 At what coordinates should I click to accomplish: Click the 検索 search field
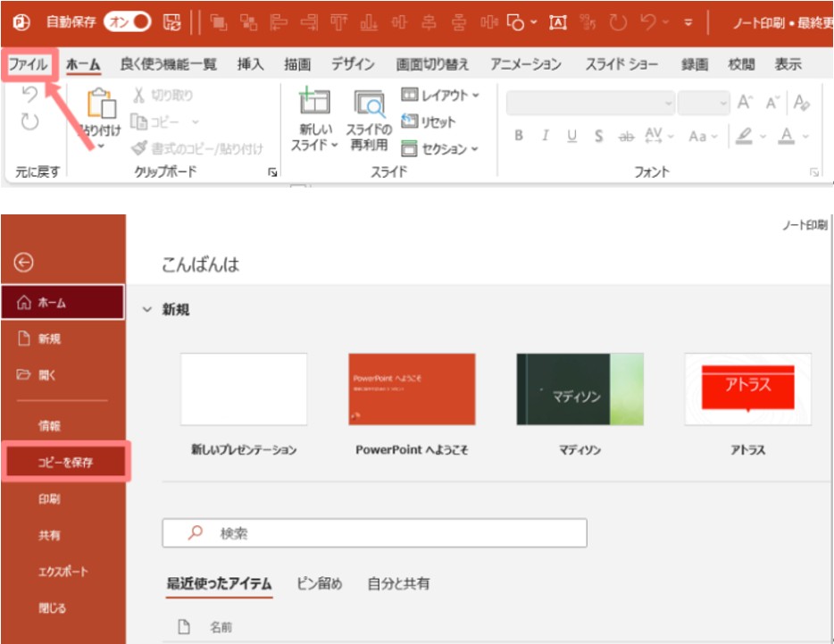pos(375,533)
